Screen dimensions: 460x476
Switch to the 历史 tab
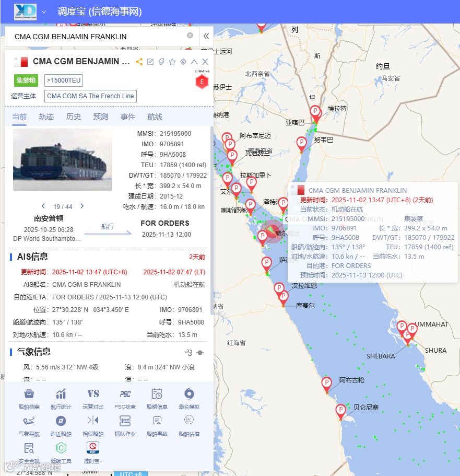coord(74,117)
